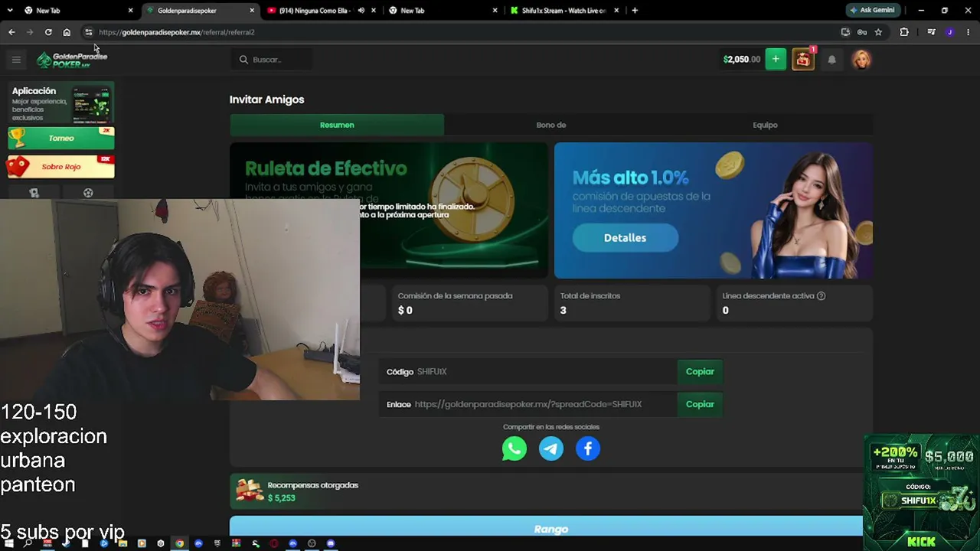Click the GoldenParadise Poker logo
The width and height of the screenshot is (980, 551).
tap(72, 60)
